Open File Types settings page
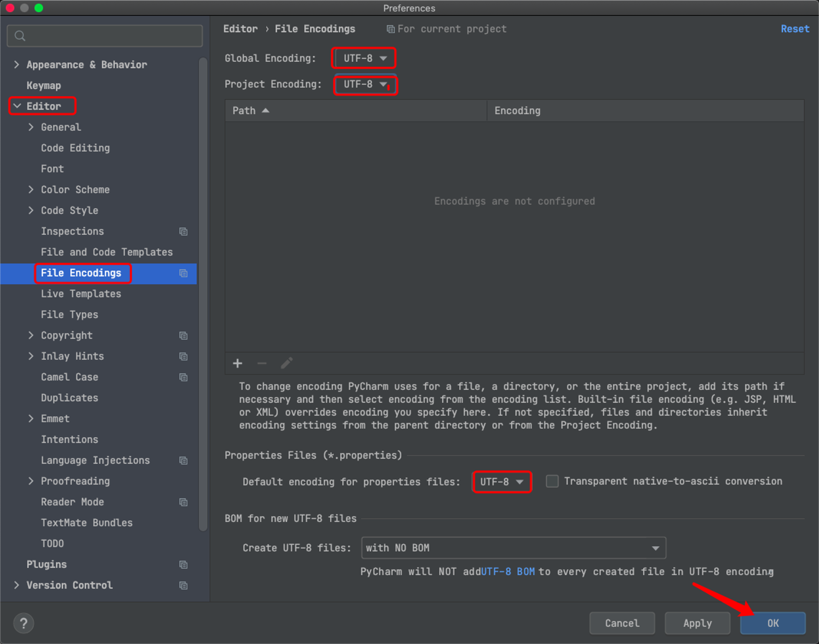This screenshot has width=819, height=644. [x=70, y=315]
